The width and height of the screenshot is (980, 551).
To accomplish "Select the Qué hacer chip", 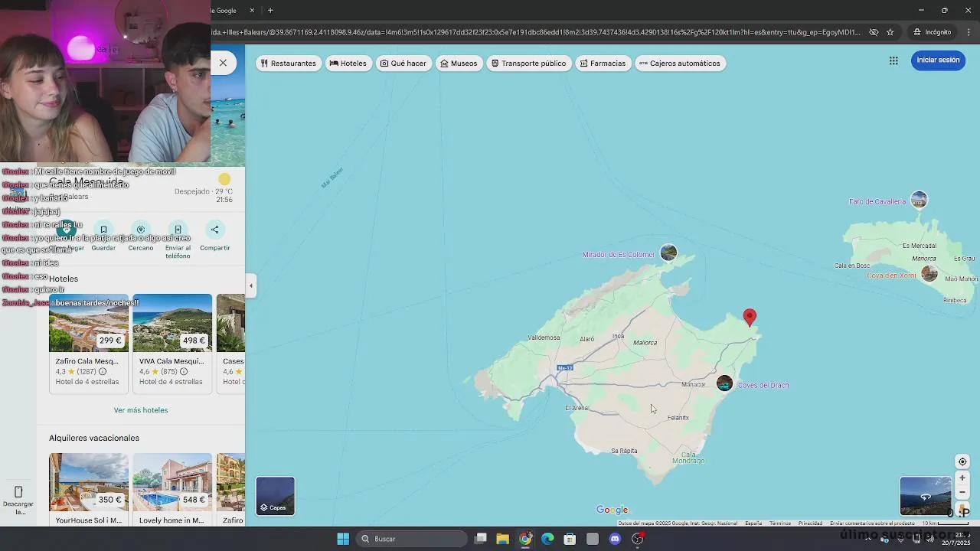I will [x=403, y=64].
